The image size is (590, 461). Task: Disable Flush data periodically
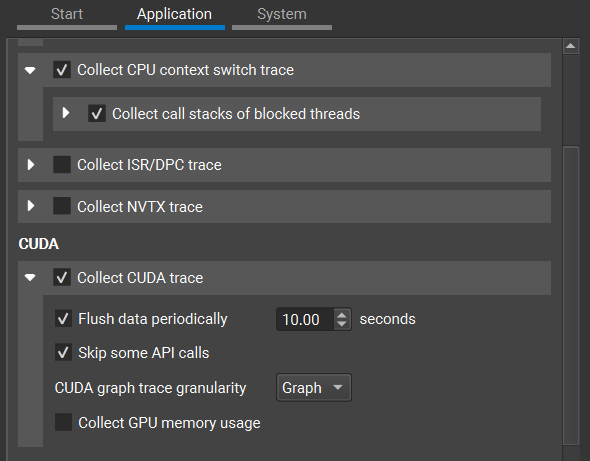click(x=63, y=319)
